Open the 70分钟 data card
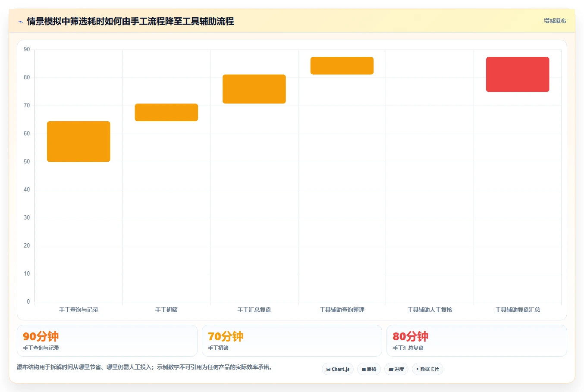The height and width of the screenshot is (392, 584). [292, 341]
